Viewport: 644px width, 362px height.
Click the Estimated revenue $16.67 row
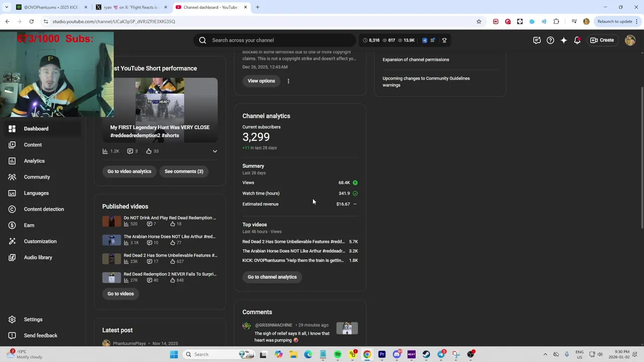coord(300,204)
